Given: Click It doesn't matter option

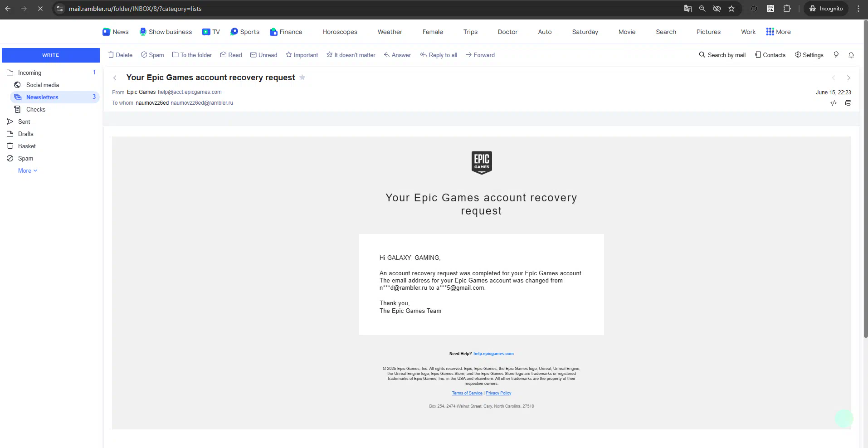Looking at the screenshot, I should (351, 55).
